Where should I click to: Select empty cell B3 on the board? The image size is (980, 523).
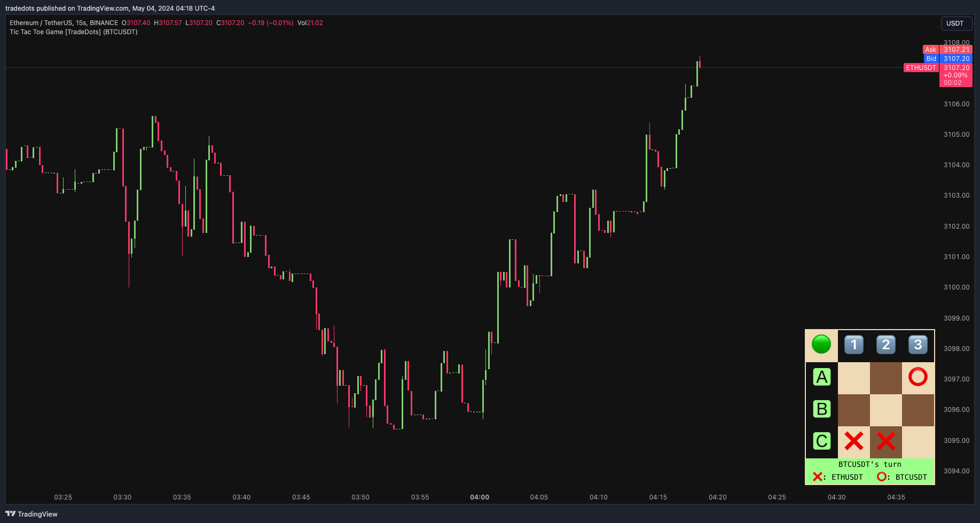918,410
